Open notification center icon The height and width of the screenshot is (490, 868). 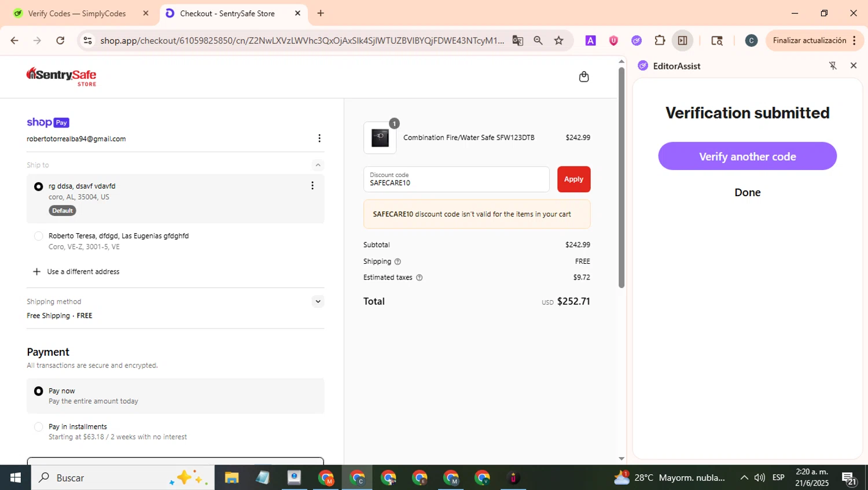(x=849, y=478)
